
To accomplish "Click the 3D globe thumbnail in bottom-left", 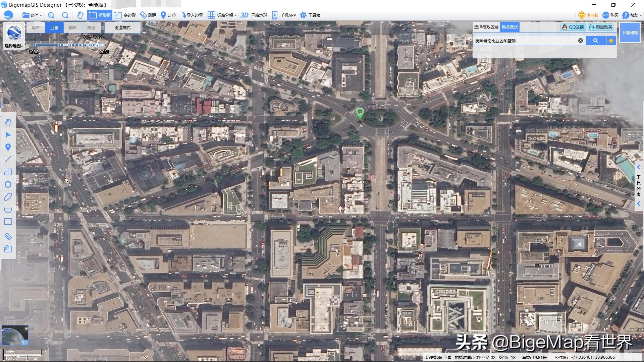I will tap(15, 335).
